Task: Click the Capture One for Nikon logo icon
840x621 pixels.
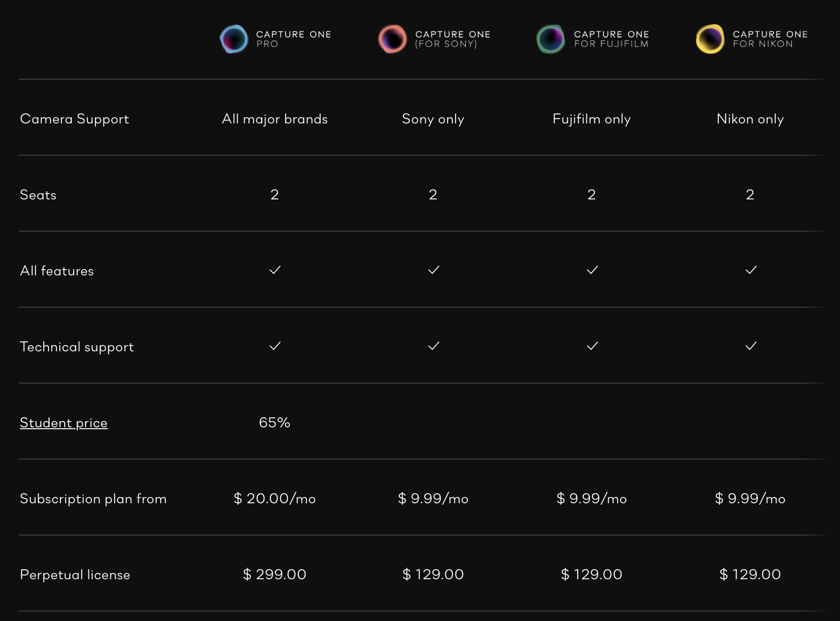Action: pyautogui.click(x=710, y=39)
